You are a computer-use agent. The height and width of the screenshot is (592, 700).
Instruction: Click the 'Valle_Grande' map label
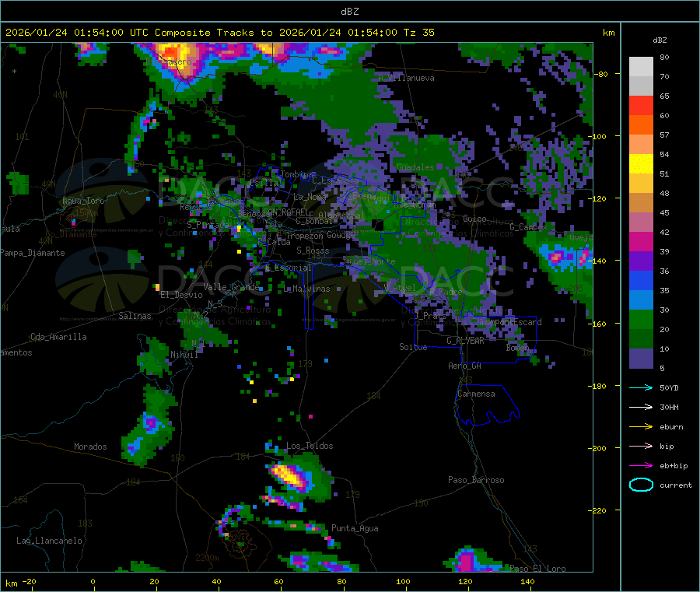tap(231, 286)
